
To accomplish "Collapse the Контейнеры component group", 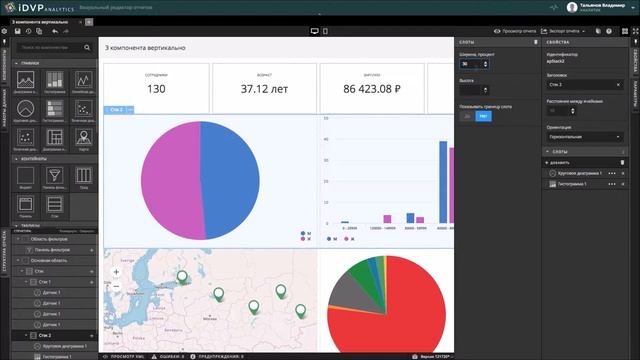I will point(16,159).
